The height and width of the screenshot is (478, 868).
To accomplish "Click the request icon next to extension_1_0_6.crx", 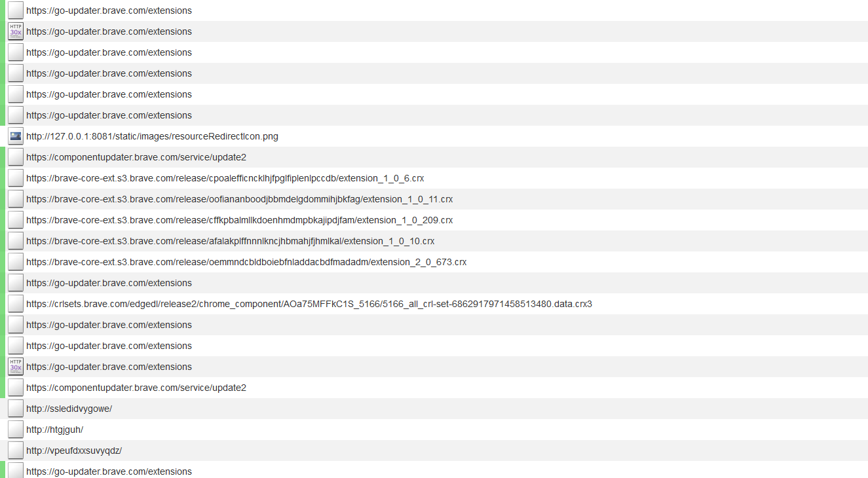I will tap(15, 177).
